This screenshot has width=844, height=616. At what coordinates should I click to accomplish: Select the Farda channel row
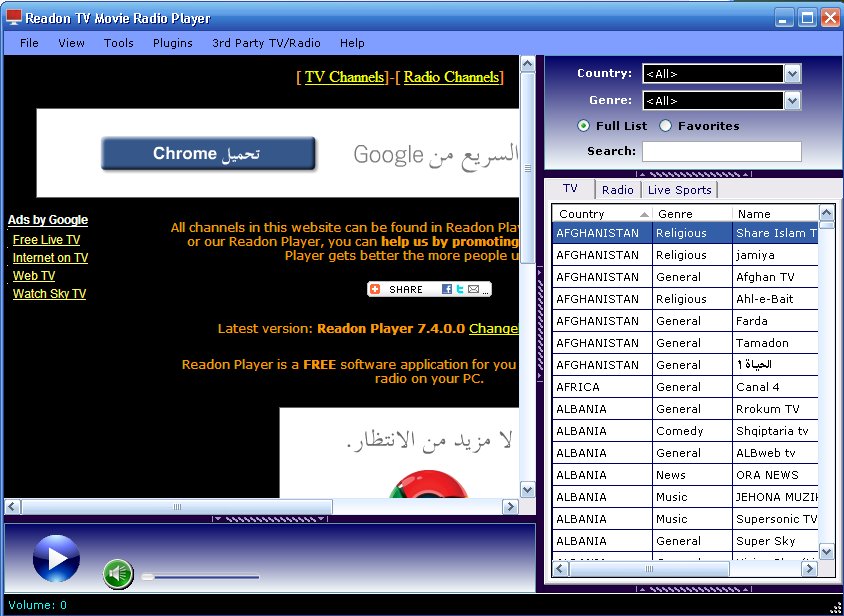pyautogui.click(x=685, y=321)
